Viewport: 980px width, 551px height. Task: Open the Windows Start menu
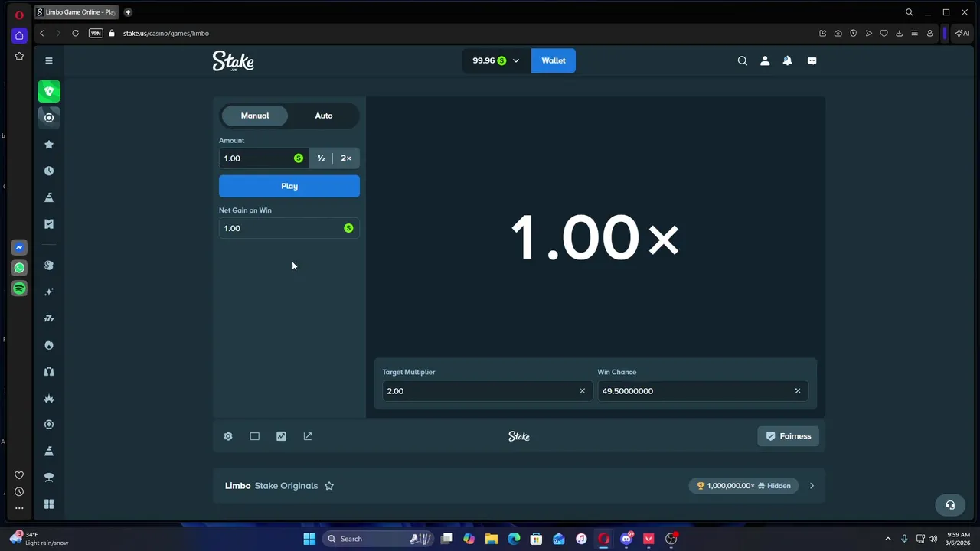(309, 539)
